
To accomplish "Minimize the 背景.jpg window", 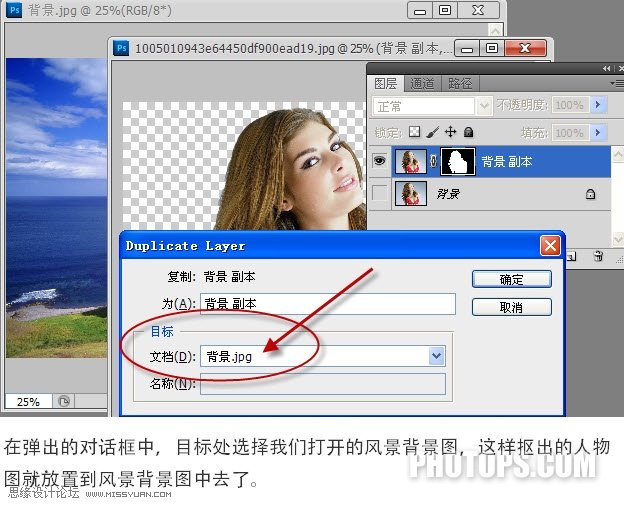I will [420, 11].
